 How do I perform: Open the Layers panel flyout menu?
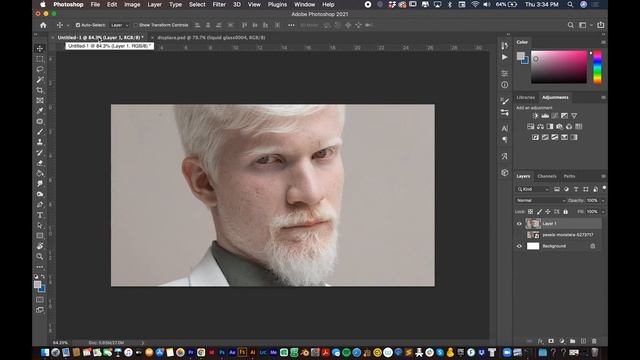point(603,176)
